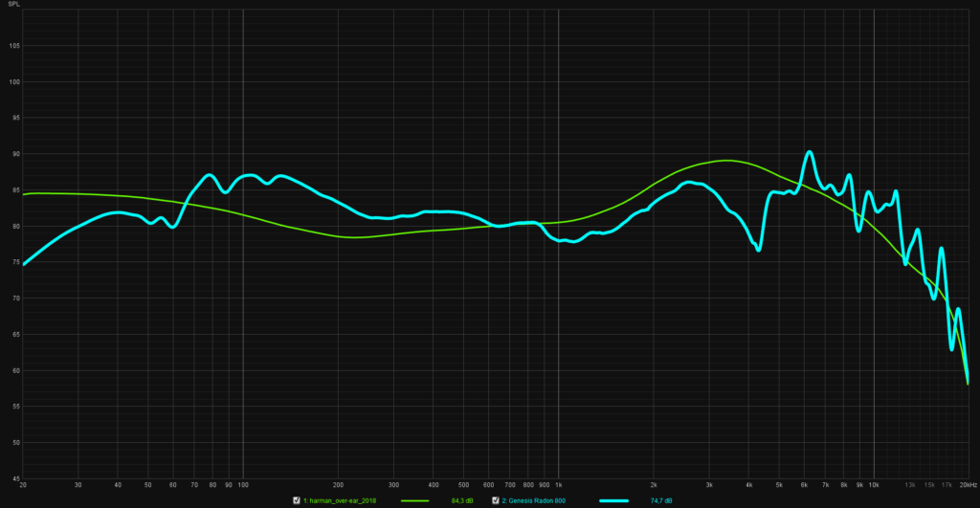Click the SPL axis label

[x=13, y=5]
